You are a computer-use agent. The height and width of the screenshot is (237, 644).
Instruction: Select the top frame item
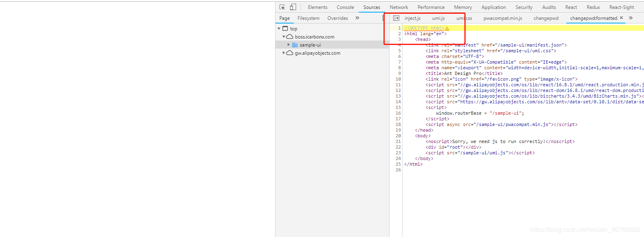pyautogui.click(x=294, y=29)
